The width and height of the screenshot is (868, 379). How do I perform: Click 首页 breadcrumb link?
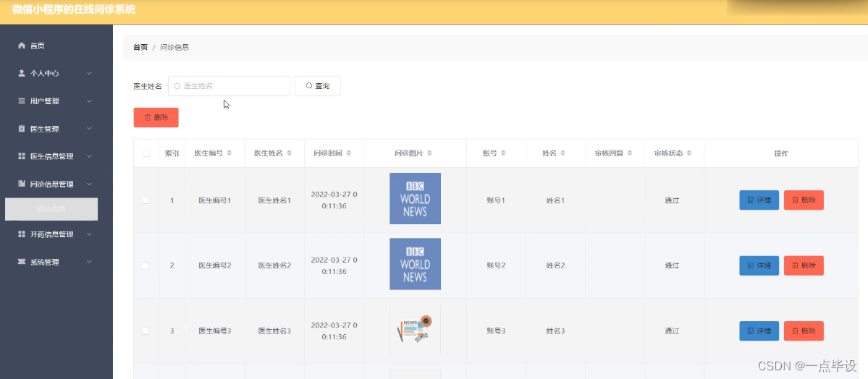(x=140, y=48)
